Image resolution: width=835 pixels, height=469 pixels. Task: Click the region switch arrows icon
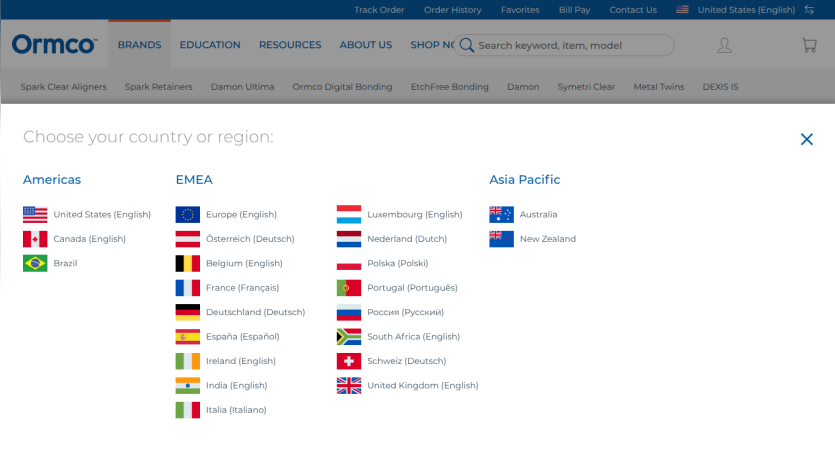point(809,10)
